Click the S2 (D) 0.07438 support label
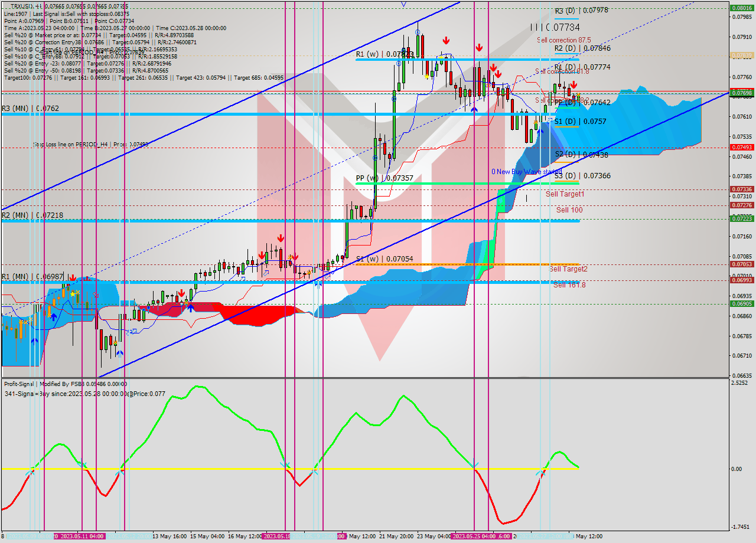 pyautogui.click(x=581, y=155)
